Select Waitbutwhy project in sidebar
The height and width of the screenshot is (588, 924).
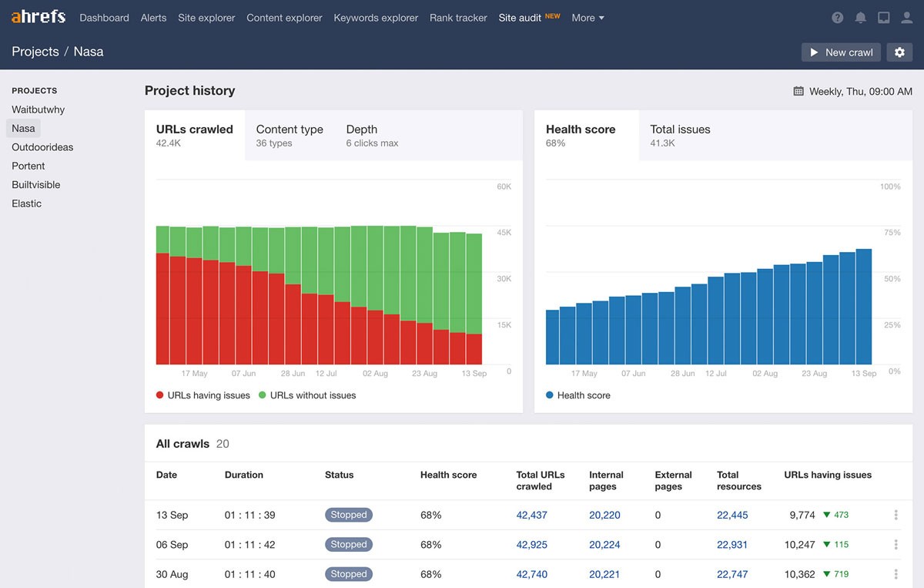(x=38, y=109)
